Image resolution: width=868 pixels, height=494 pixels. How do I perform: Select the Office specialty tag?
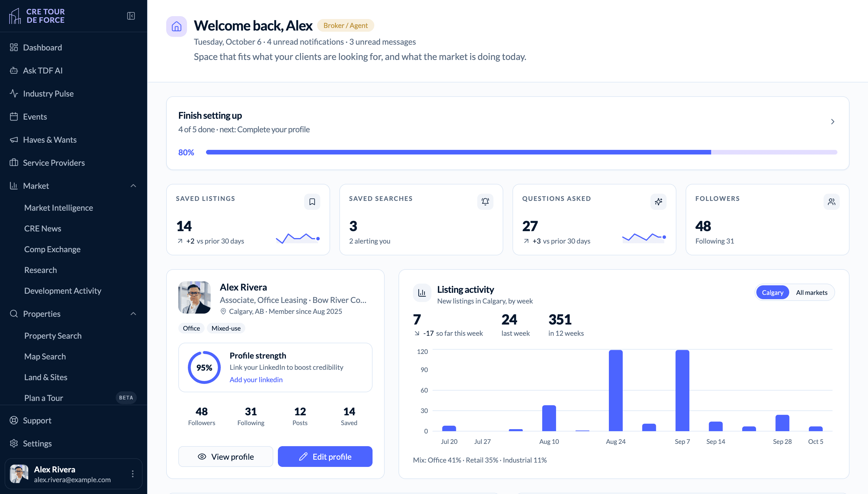click(x=191, y=328)
